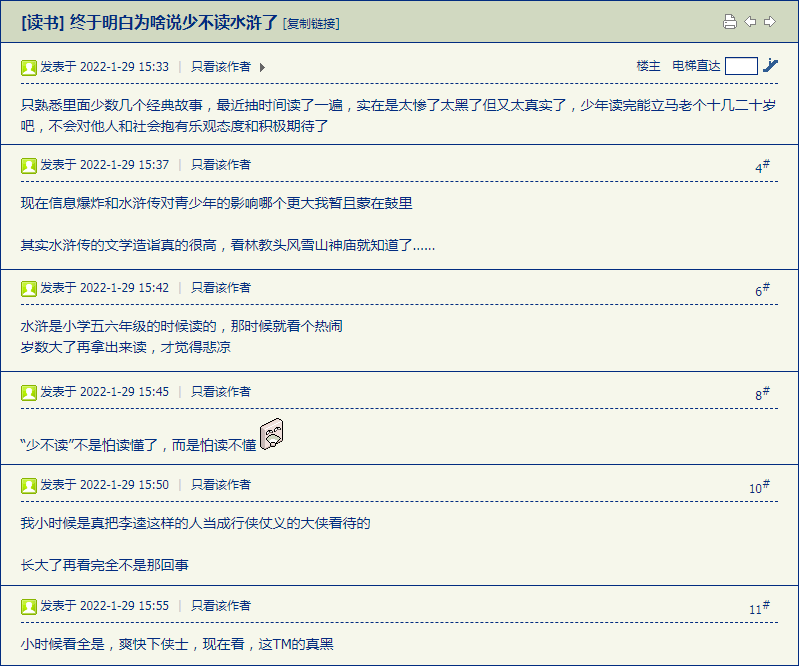
Task: Click 只看该作者 in the 15:33 post
Action: click(221, 67)
